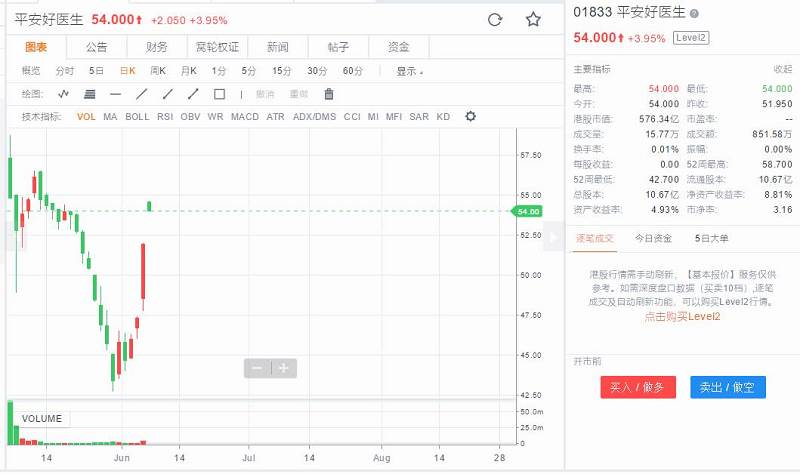
Task: Toggle the MACD indicator
Action: [245, 117]
